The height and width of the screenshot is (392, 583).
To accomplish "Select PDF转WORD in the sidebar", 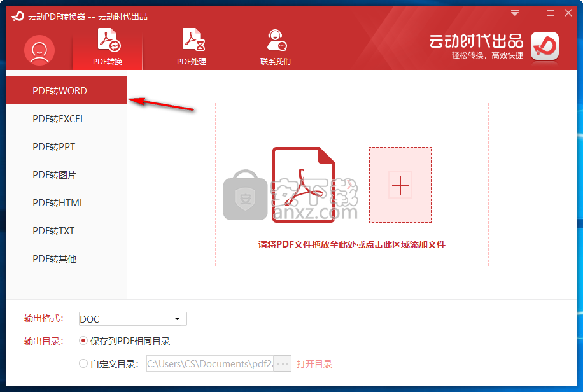I will tap(60, 91).
